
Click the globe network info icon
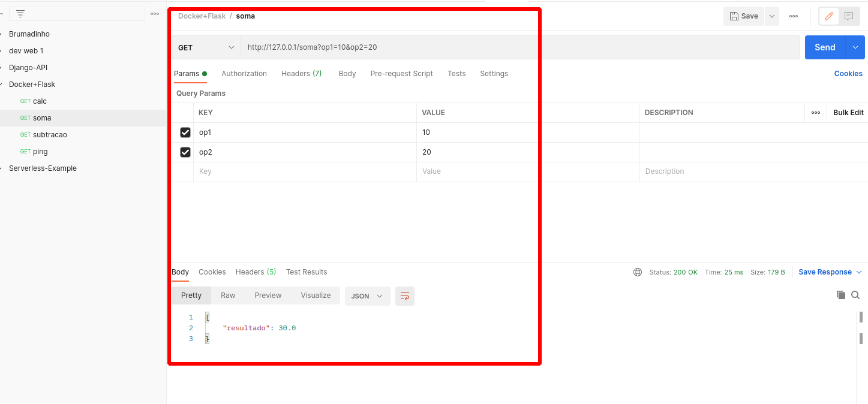point(637,272)
